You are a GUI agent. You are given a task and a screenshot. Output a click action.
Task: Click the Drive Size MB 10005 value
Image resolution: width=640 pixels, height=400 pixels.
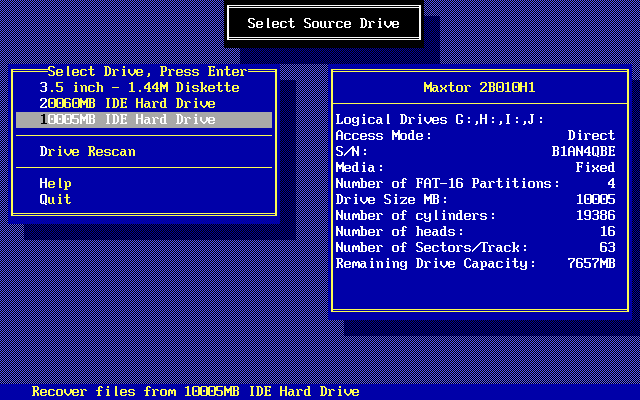coord(595,200)
